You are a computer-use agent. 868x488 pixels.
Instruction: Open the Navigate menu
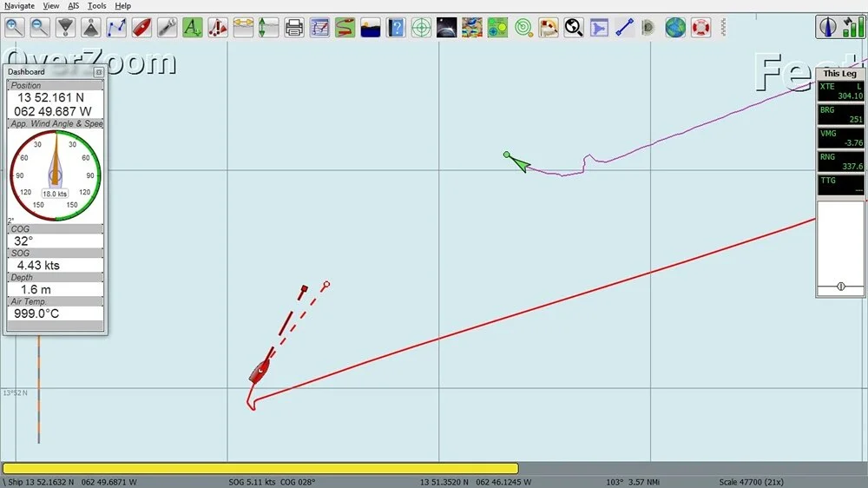pyautogui.click(x=19, y=5)
